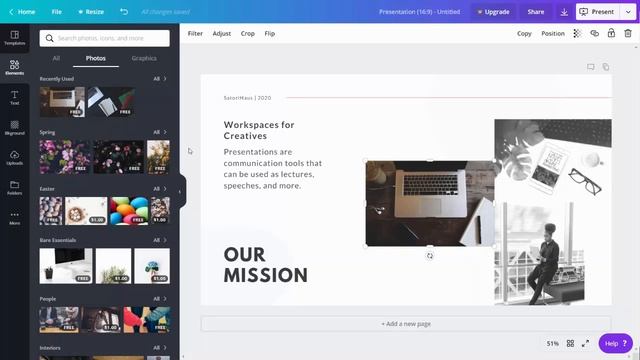Select recently used papers photo thumbnail
Viewport: 640px width, 360px height.
[x=111, y=102]
